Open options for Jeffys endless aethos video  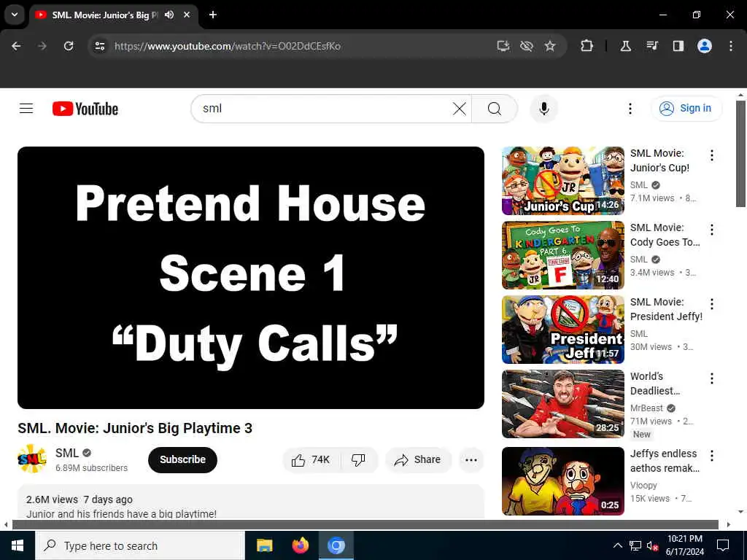(x=712, y=456)
